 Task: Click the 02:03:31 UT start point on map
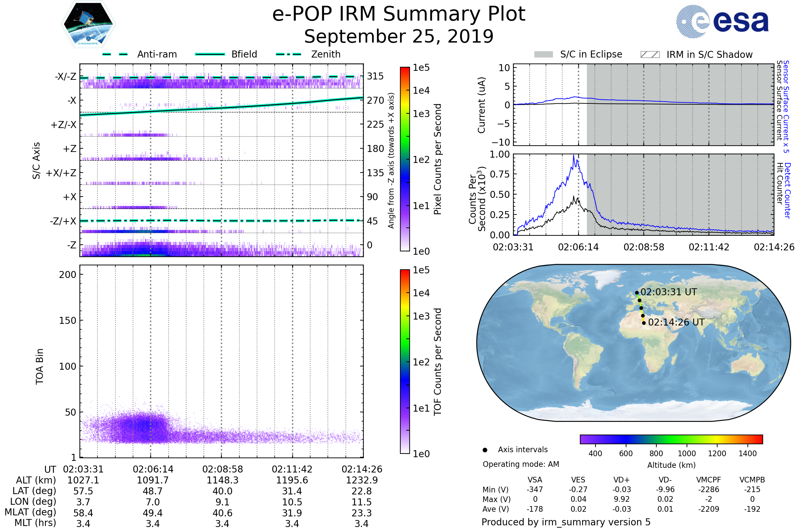tap(637, 293)
